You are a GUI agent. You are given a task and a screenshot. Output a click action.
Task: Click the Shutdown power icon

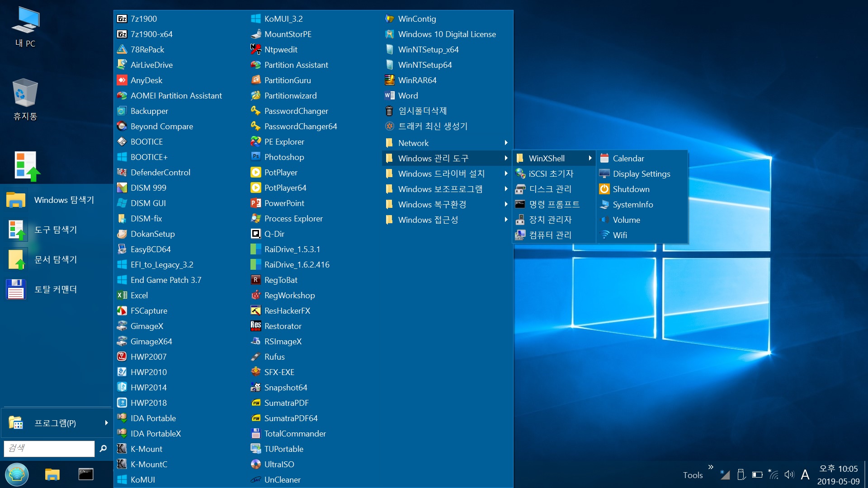(x=604, y=189)
